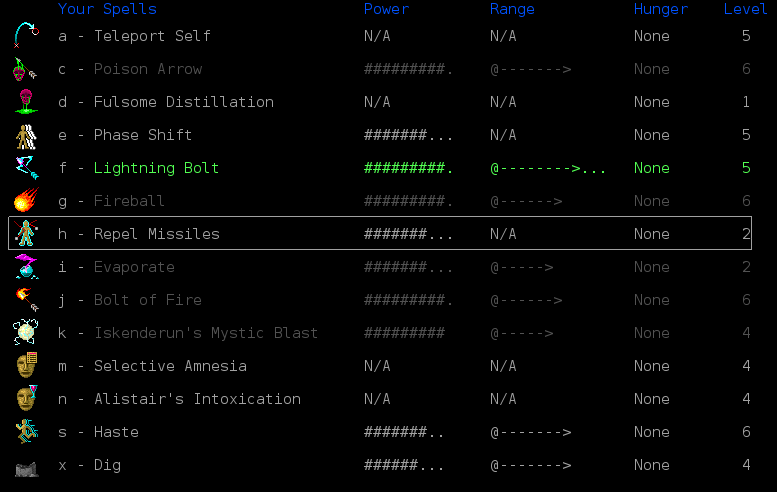Viewport: 777px width, 492px height.
Task: Select Iskenderun's Mystic Blast icon
Action: tap(26, 333)
